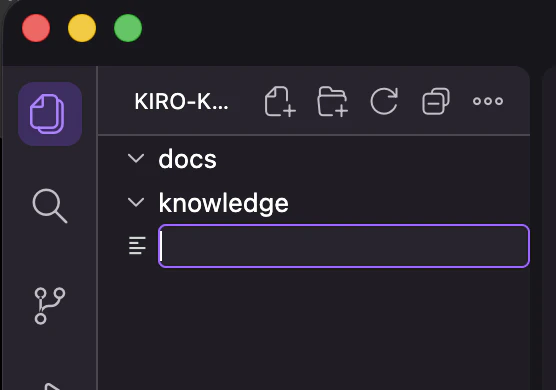Screen dimensions: 556x390
Task: Open the Source Control branch icon
Action: tap(50, 306)
